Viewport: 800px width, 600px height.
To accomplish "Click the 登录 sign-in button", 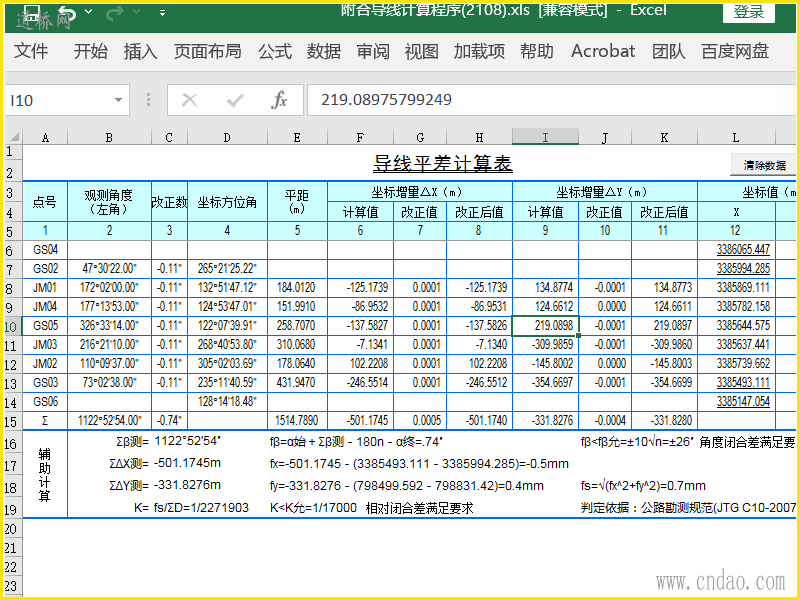I will (x=749, y=12).
